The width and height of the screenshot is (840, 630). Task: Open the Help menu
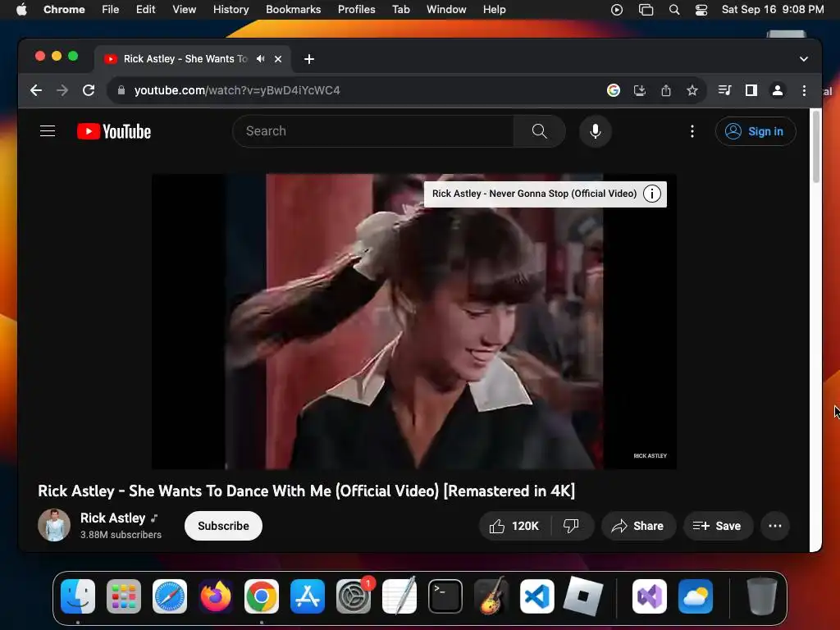[x=494, y=10]
